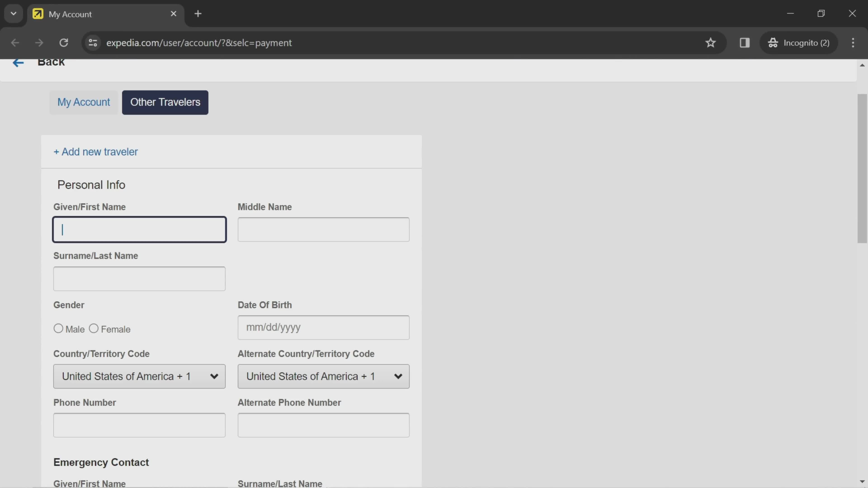The height and width of the screenshot is (488, 868).
Task: Click the Incognito (2) indicator
Action: 799,43
